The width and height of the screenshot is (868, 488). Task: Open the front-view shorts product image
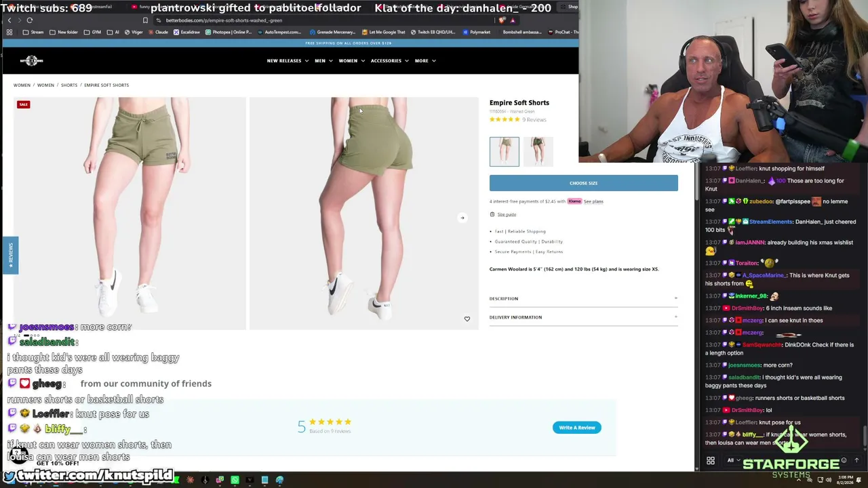130,213
